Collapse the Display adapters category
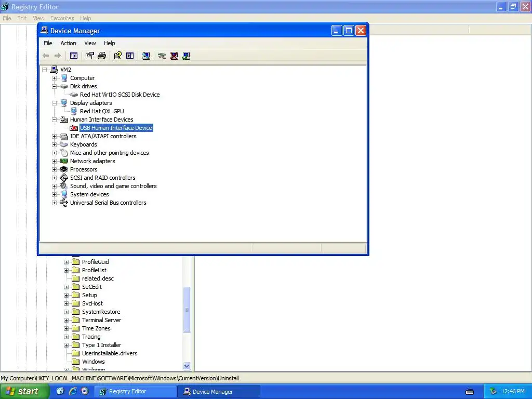The height and width of the screenshot is (399, 532). pyautogui.click(x=54, y=103)
